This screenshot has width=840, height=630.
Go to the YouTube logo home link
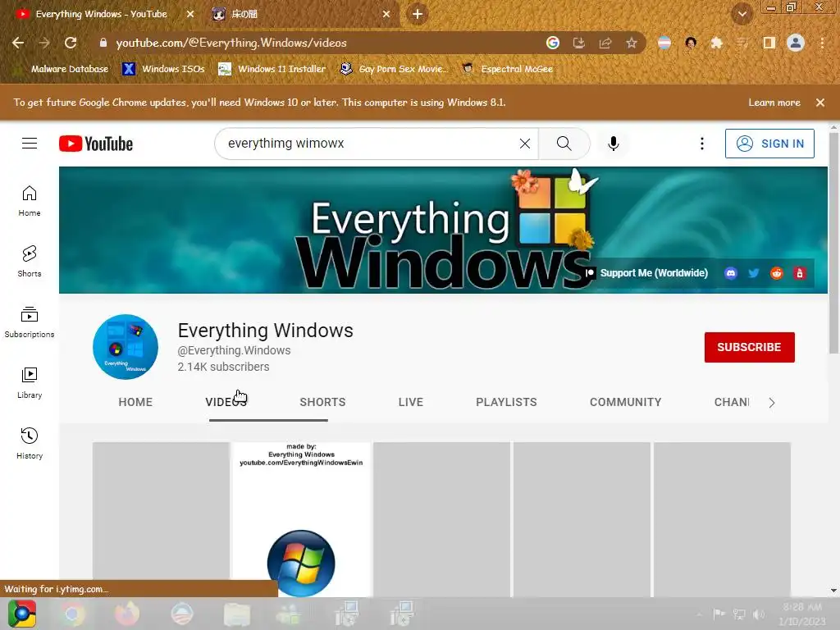(96, 144)
